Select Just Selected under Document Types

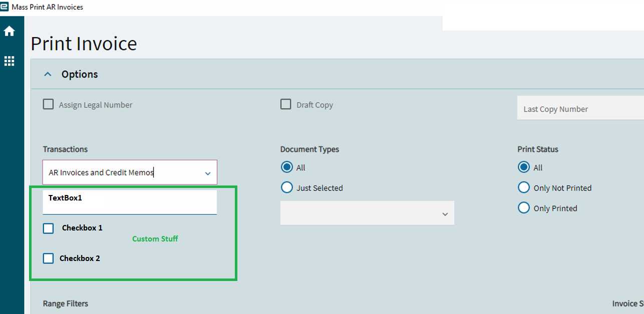pyautogui.click(x=286, y=187)
